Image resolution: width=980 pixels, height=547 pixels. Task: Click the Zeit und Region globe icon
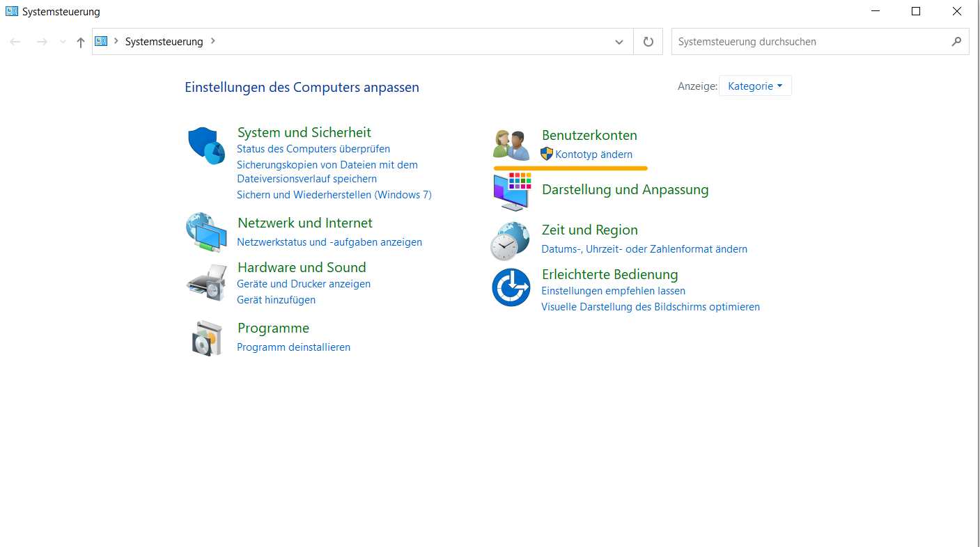pos(511,239)
